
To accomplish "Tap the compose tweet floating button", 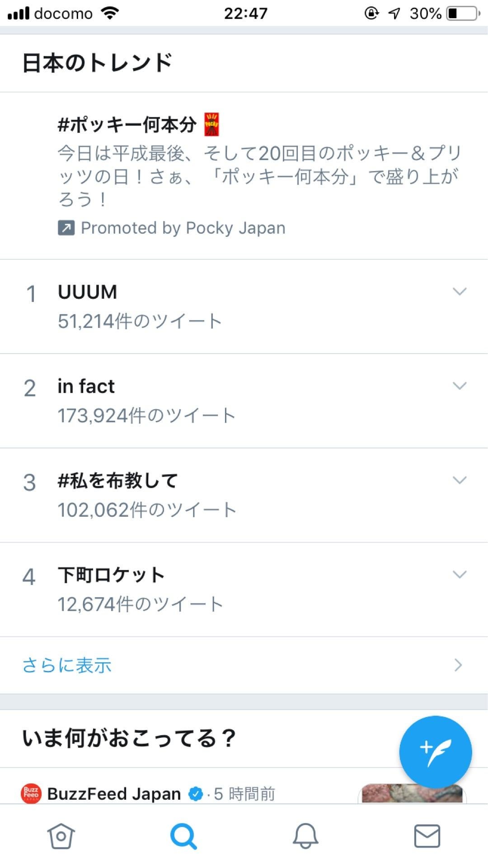I will pyautogui.click(x=436, y=752).
